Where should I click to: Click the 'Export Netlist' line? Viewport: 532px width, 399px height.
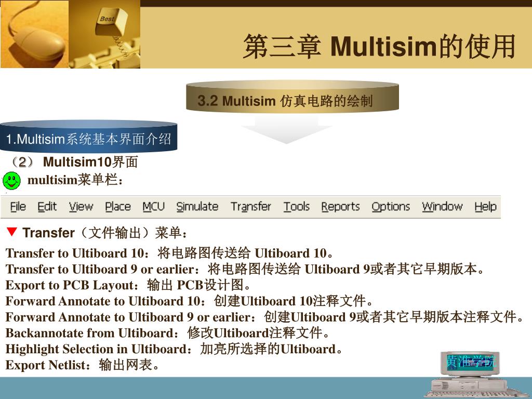[83, 365]
